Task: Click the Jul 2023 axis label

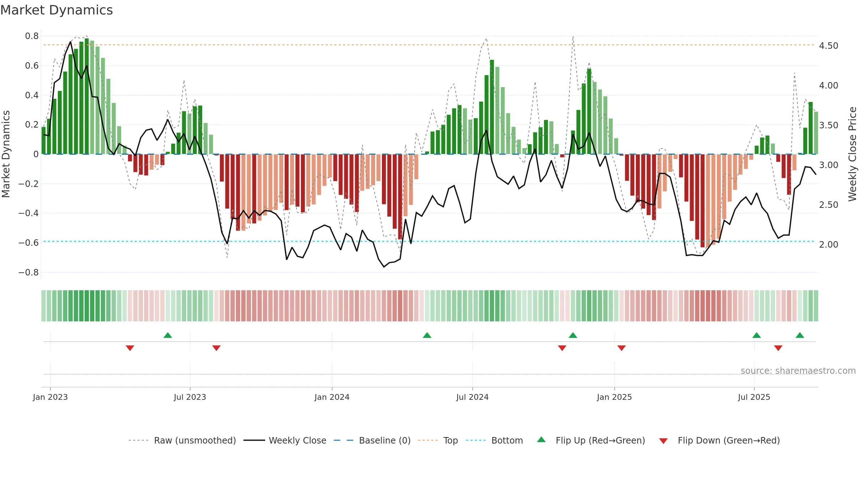Action: [x=190, y=397]
